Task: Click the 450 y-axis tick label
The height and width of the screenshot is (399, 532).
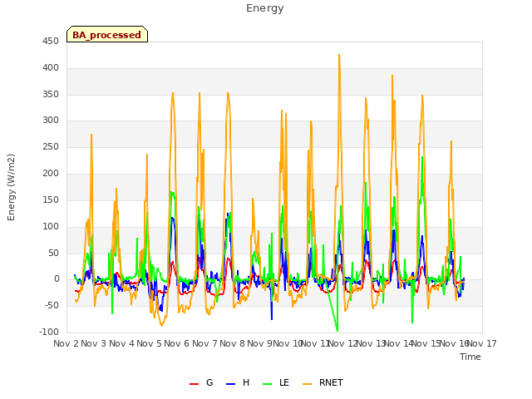Action: coord(51,42)
